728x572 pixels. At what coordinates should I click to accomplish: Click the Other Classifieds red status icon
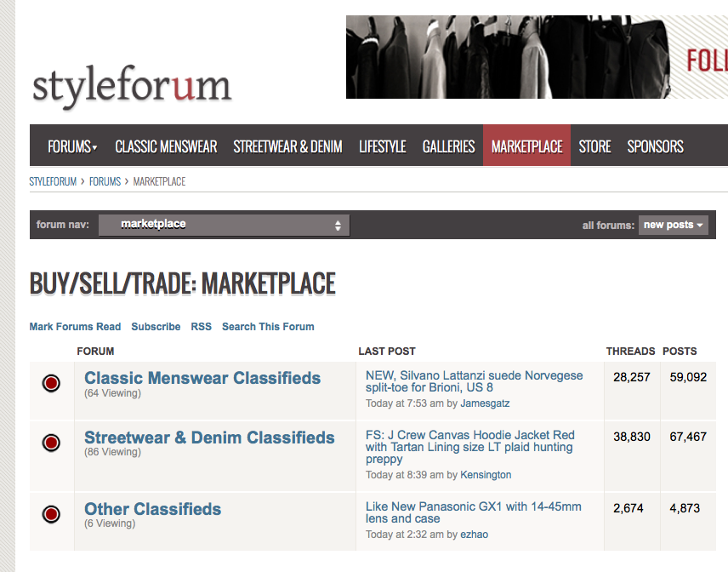[51, 514]
